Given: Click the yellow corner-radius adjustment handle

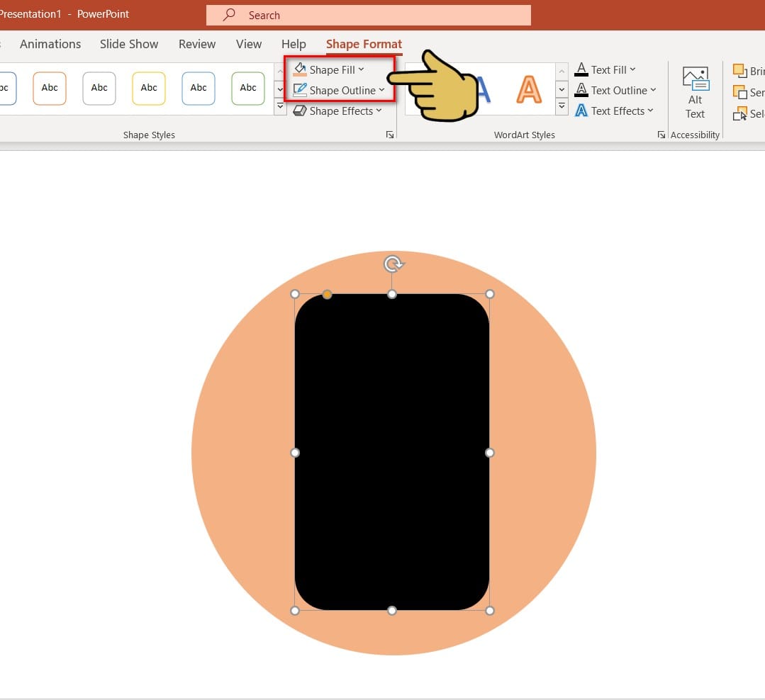Looking at the screenshot, I should (327, 294).
